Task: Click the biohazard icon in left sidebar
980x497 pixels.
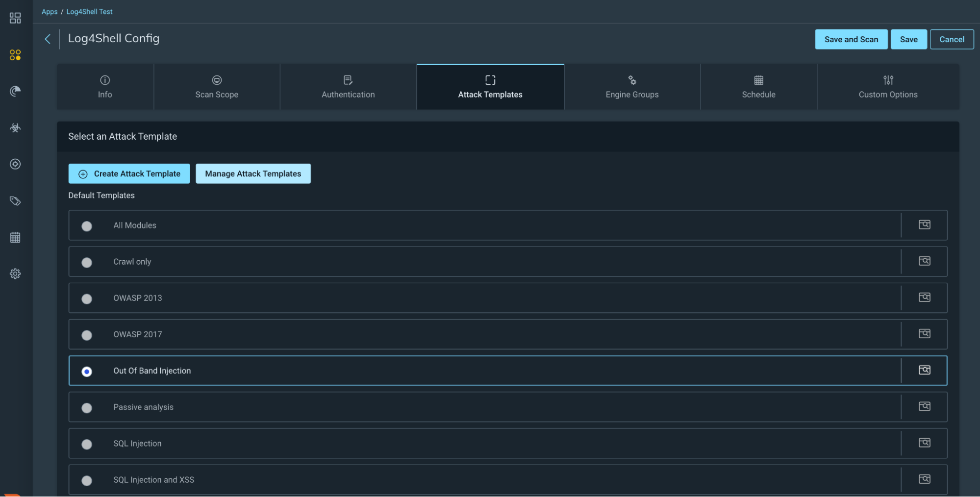Action: click(x=15, y=128)
